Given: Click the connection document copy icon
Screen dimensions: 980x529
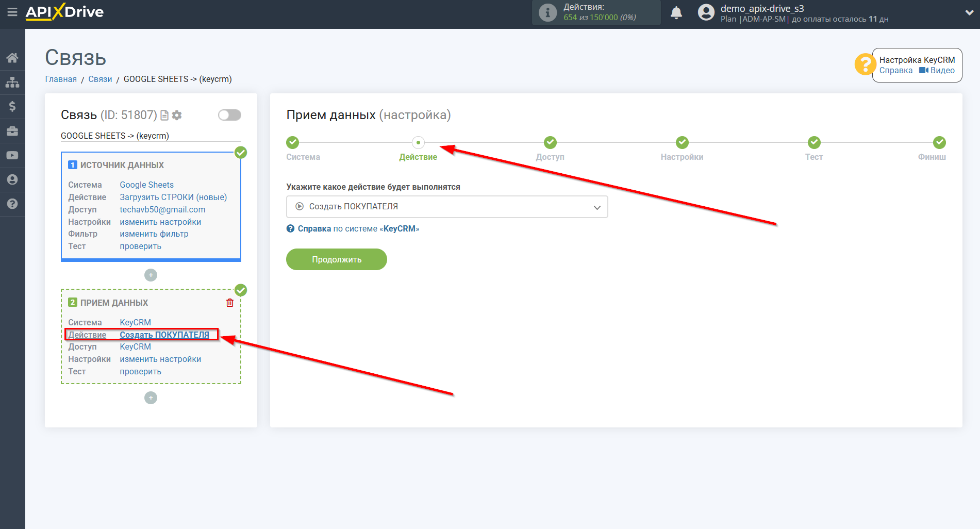Looking at the screenshot, I should coord(164,115).
